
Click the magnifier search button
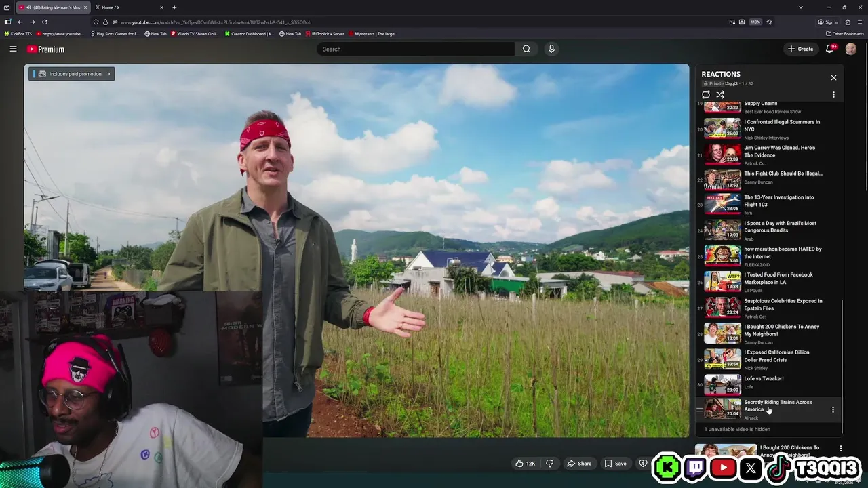(x=526, y=49)
